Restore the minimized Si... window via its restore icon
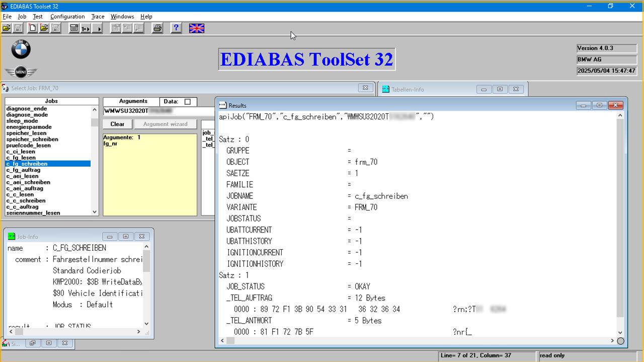This screenshot has height=362, width=644. pyautogui.click(x=33, y=343)
